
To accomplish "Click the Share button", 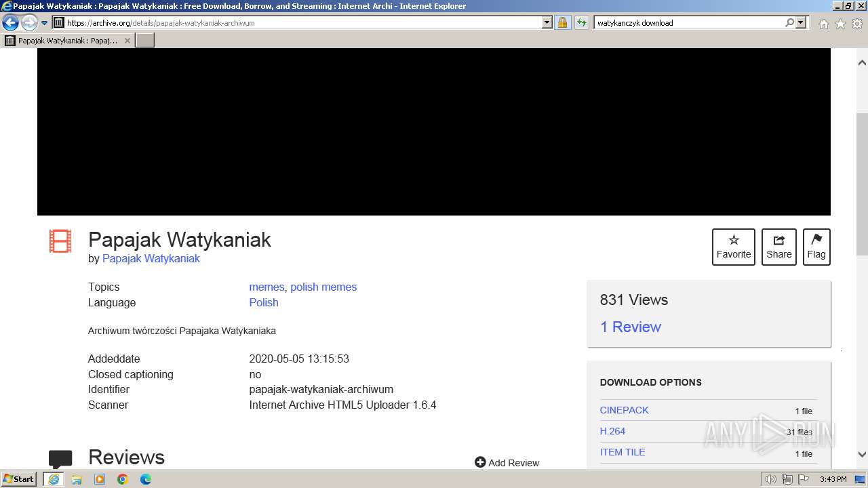I will pos(779,247).
